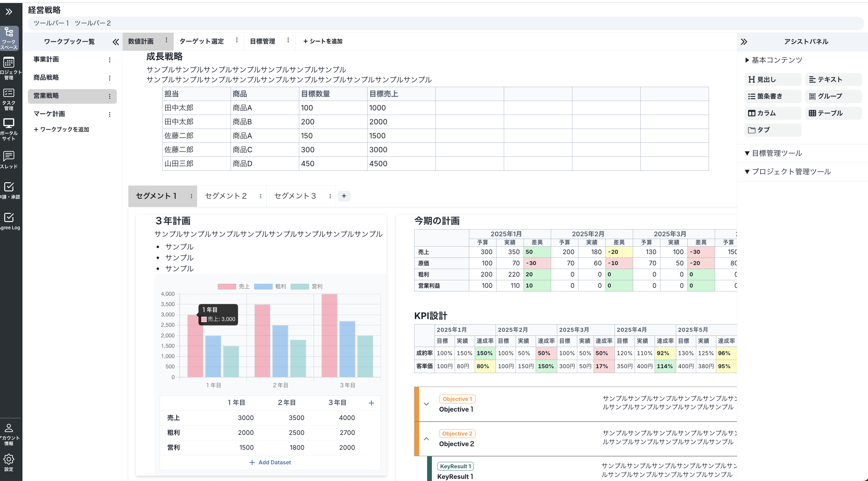The image size is (868, 481).
Task: Select the セグメント１ tab
Action: [156, 196]
